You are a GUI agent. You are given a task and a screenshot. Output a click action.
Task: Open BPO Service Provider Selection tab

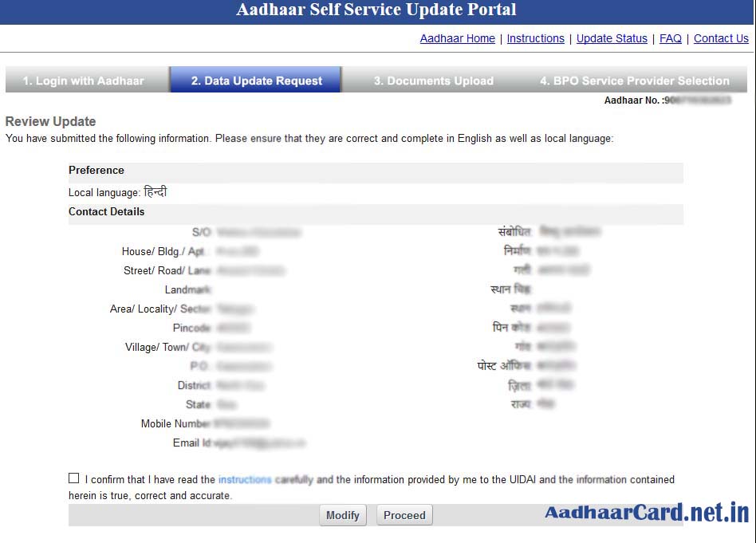pos(635,81)
